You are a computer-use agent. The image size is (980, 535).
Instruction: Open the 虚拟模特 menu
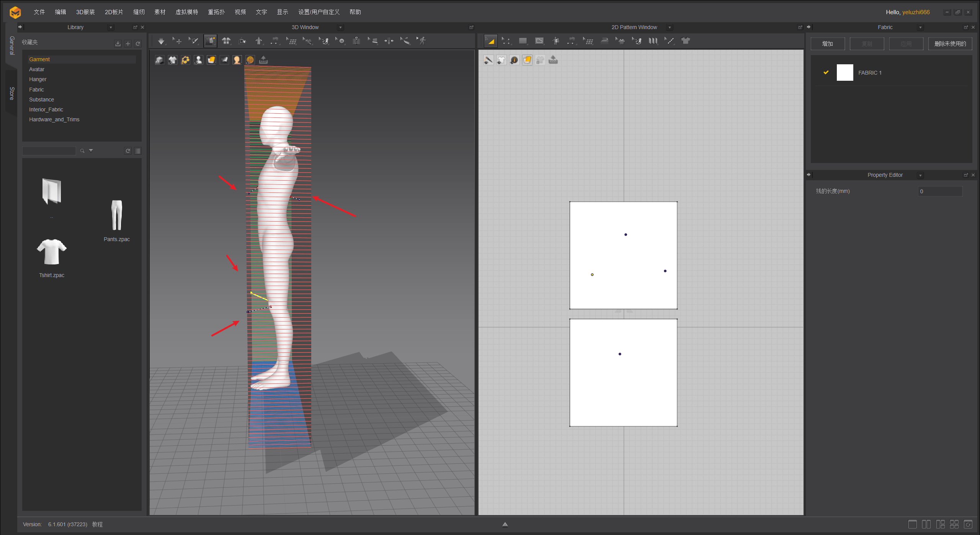coord(186,12)
